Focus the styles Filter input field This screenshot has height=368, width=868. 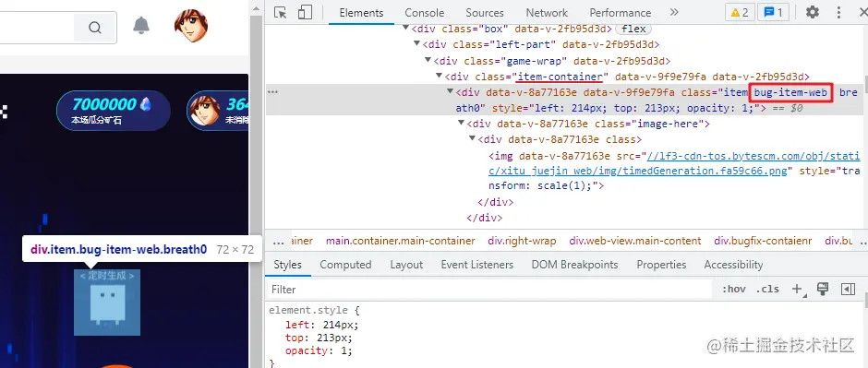[x=490, y=289]
